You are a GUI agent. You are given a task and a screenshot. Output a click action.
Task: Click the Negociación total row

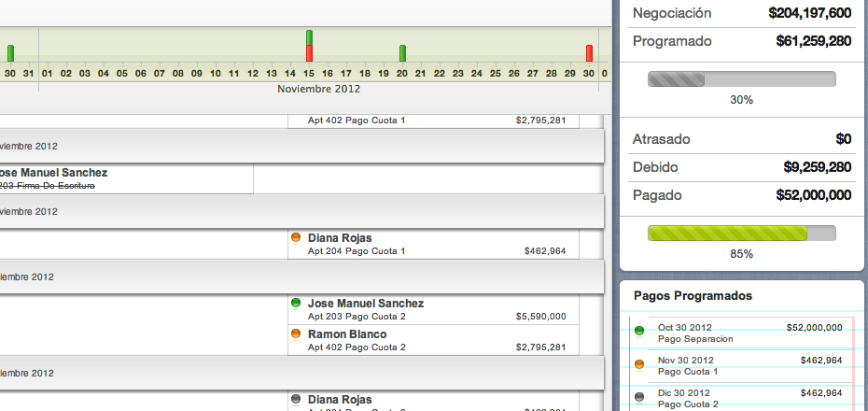(741, 13)
